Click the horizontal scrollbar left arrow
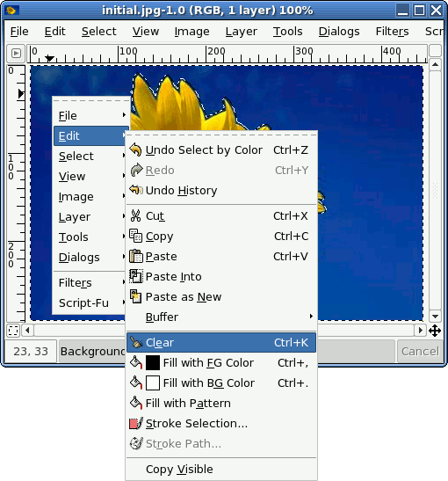This screenshot has height=481, width=448. tap(27, 331)
